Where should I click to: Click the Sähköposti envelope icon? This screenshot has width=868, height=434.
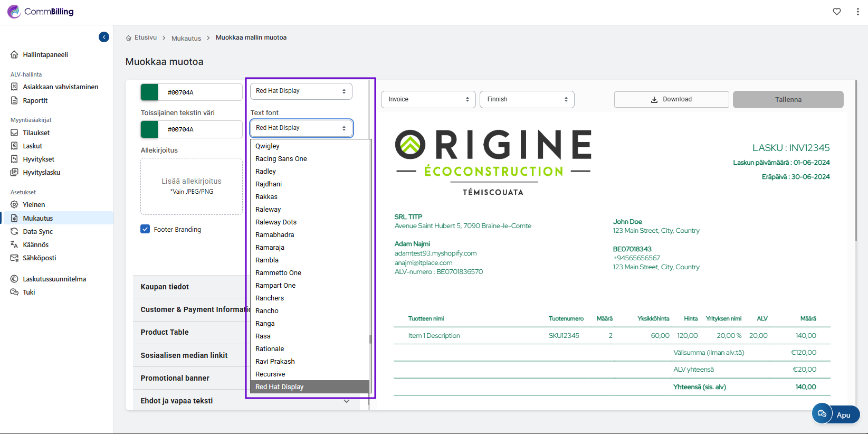[14, 258]
